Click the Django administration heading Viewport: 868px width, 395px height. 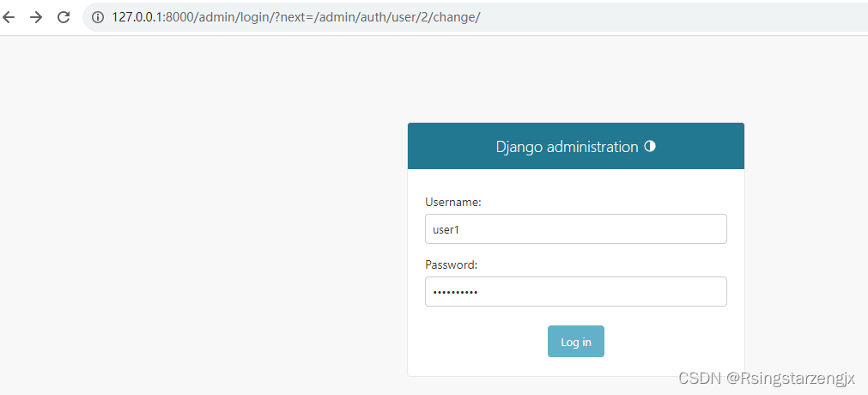tap(567, 147)
